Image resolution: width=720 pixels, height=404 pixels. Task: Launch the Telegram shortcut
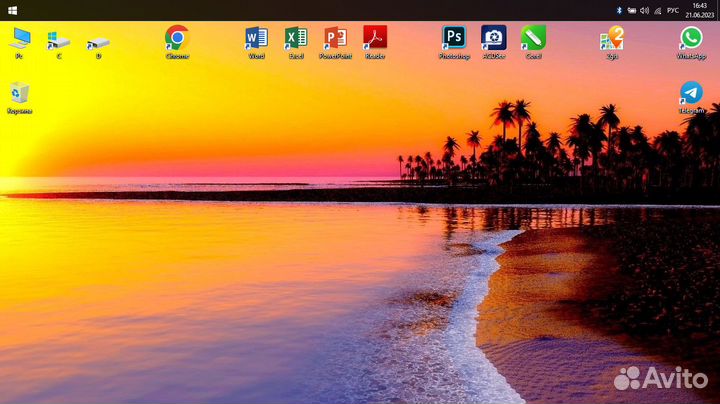pos(691,97)
